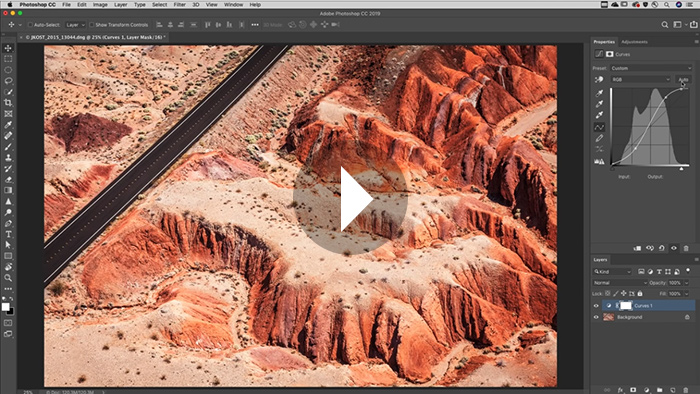700x394 pixels.
Task: Open the Opacity slider dropdown arrow
Action: [x=687, y=283]
